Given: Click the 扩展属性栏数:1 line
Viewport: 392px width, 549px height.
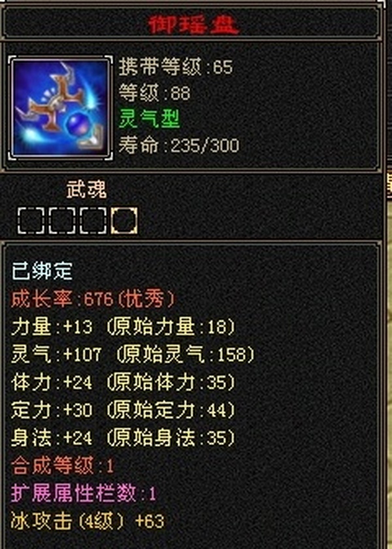Looking at the screenshot, I should tap(84, 494).
